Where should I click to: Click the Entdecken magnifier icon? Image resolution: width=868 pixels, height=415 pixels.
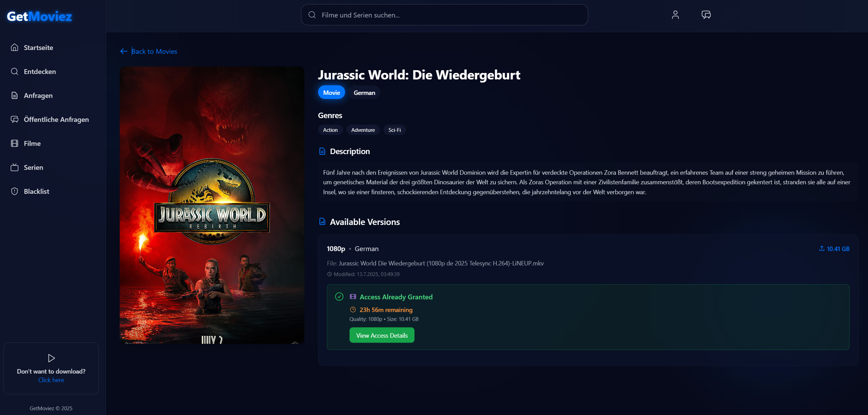[x=14, y=71]
